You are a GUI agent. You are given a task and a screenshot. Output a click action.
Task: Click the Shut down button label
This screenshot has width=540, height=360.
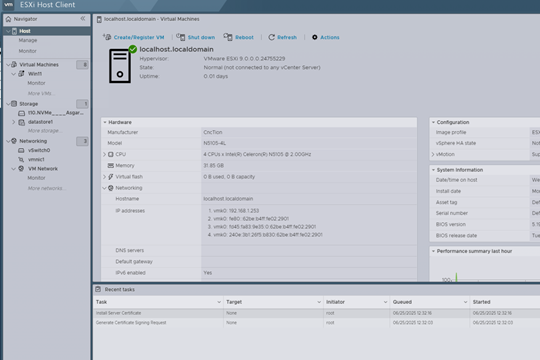pyautogui.click(x=201, y=37)
